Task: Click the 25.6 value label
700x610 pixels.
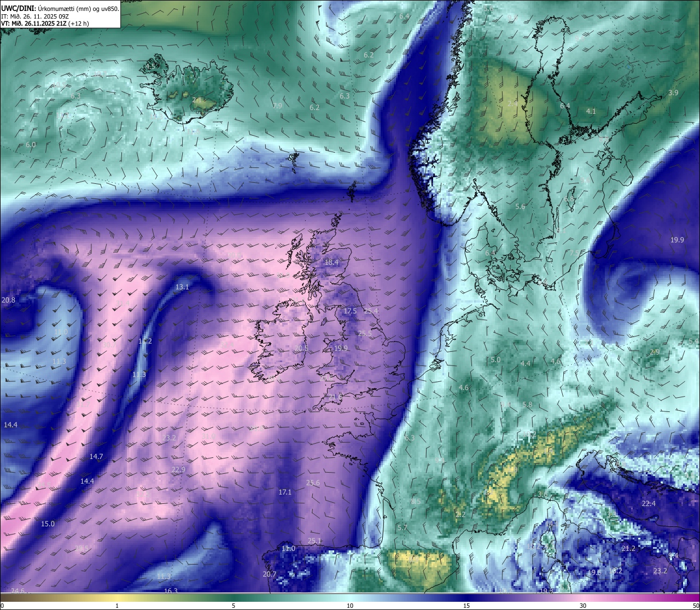Action: [313, 483]
